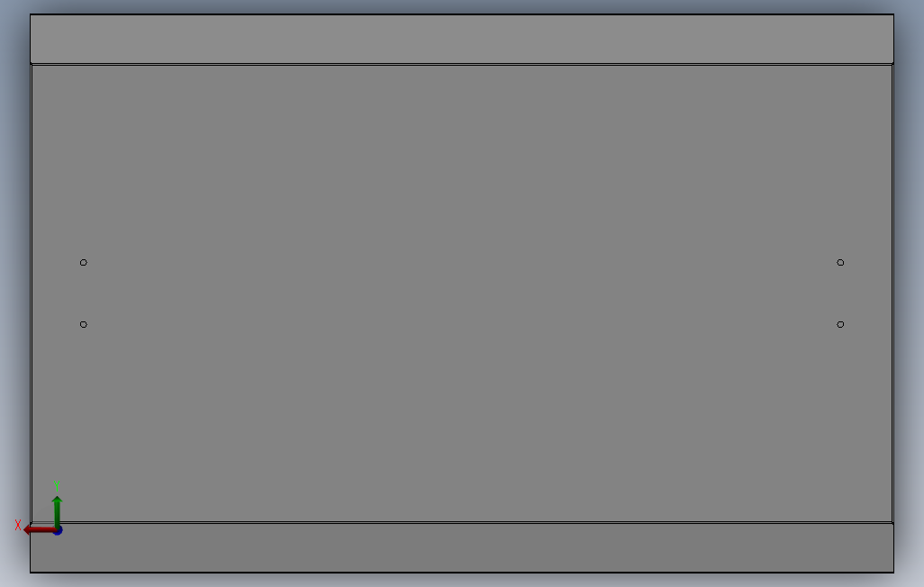Pick the bend line above the bottom flange
The height and width of the screenshot is (587, 924).
(x=462, y=523)
